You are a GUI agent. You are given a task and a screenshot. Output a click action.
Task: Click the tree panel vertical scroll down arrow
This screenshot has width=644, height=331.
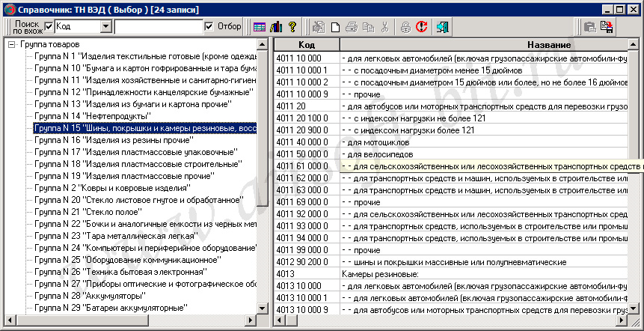click(x=263, y=309)
